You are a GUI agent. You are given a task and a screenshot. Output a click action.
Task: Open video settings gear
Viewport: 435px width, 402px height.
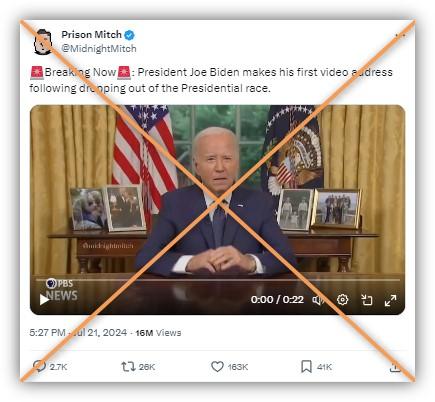(x=342, y=300)
